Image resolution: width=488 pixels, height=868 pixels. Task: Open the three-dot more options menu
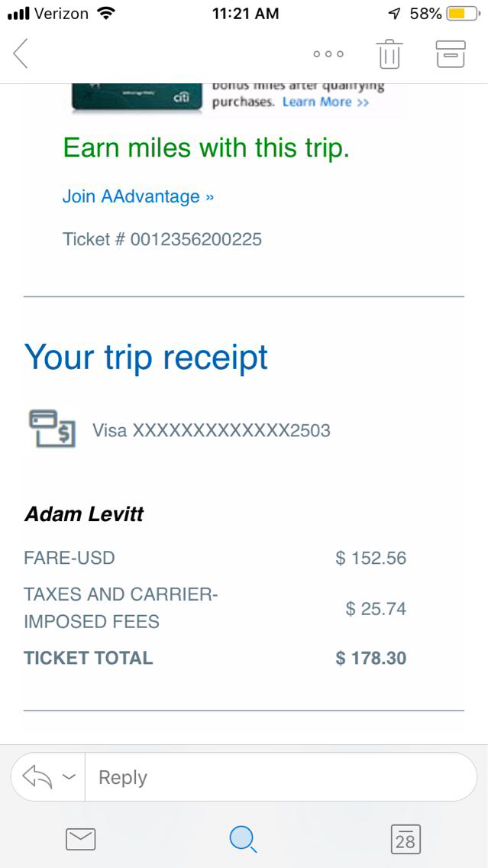(328, 54)
